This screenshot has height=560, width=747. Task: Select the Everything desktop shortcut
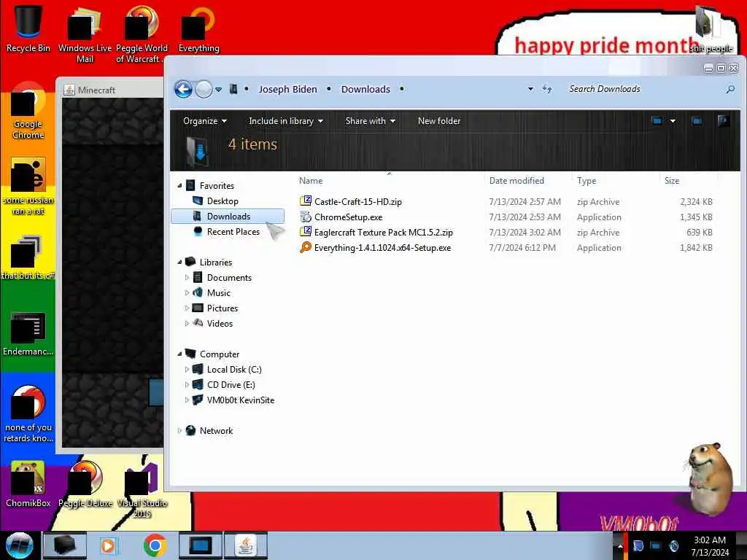pyautogui.click(x=198, y=28)
